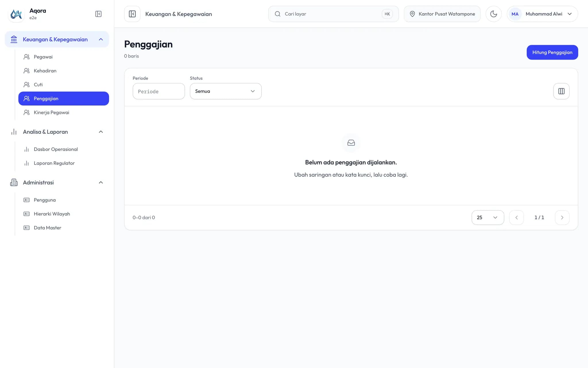Click the 0–0 dari 0 text
The image size is (588, 368).
point(144,217)
